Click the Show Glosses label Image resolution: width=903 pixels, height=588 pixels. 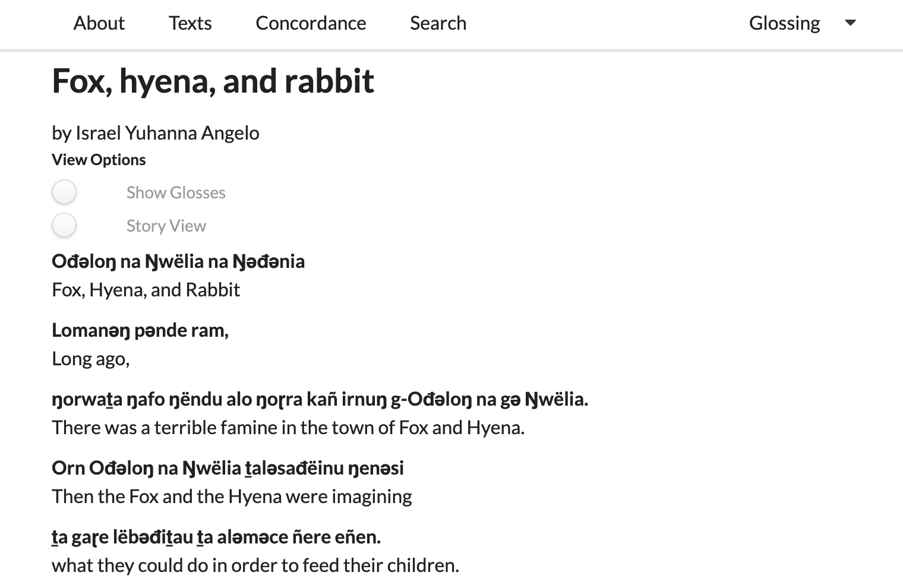(176, 192)
